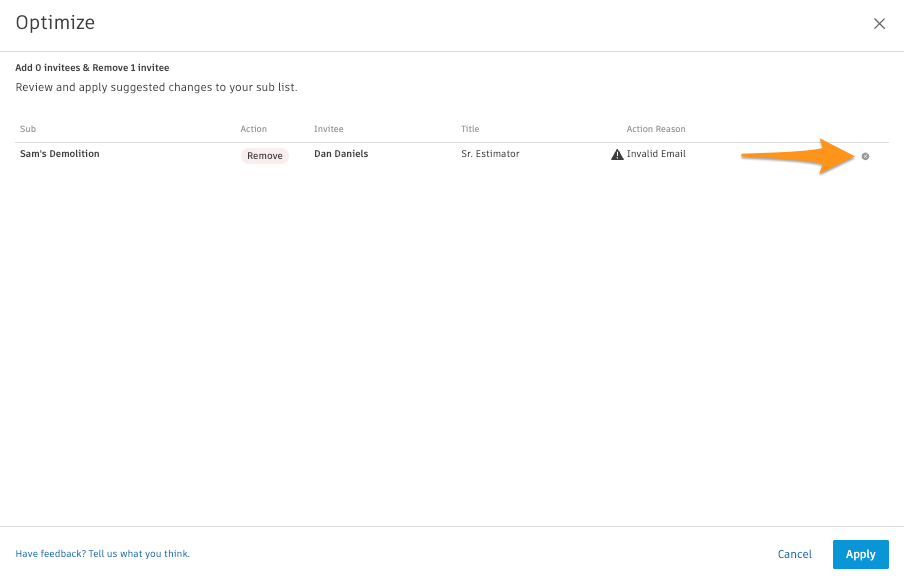Viewport: 904px width, 578px height.
Task: Click the 'Add 0 invitees & Remove 1 invitee' summary
Action: (92, 68)
